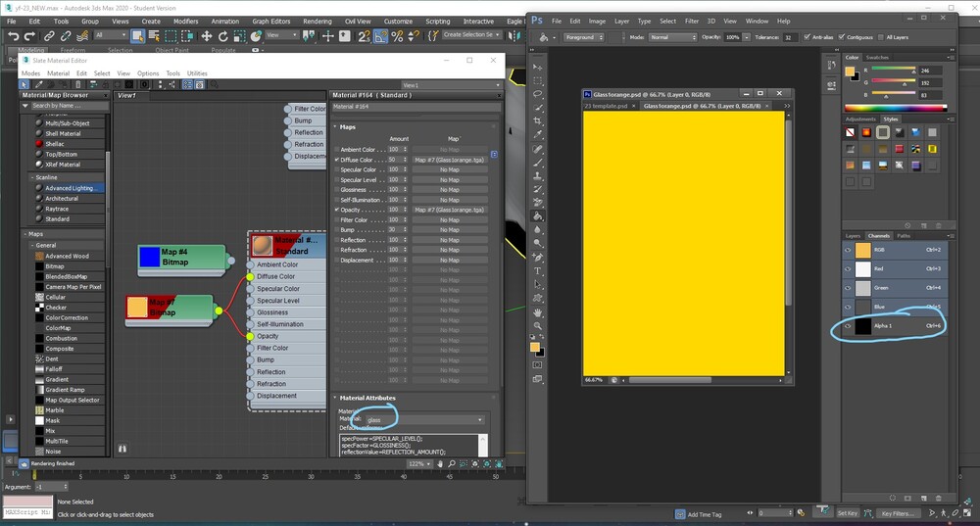
Task: Pick the Type tool in Photoshop toolbar
Action: pos(538,271)
